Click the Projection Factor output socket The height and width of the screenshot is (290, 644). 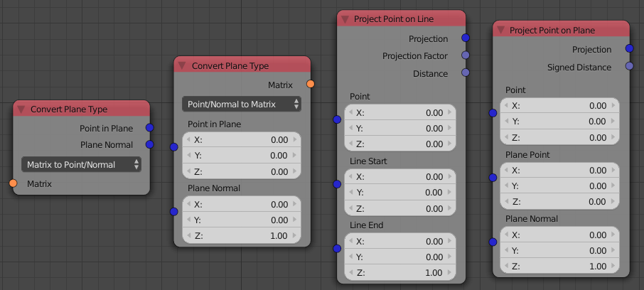point(466,55)
